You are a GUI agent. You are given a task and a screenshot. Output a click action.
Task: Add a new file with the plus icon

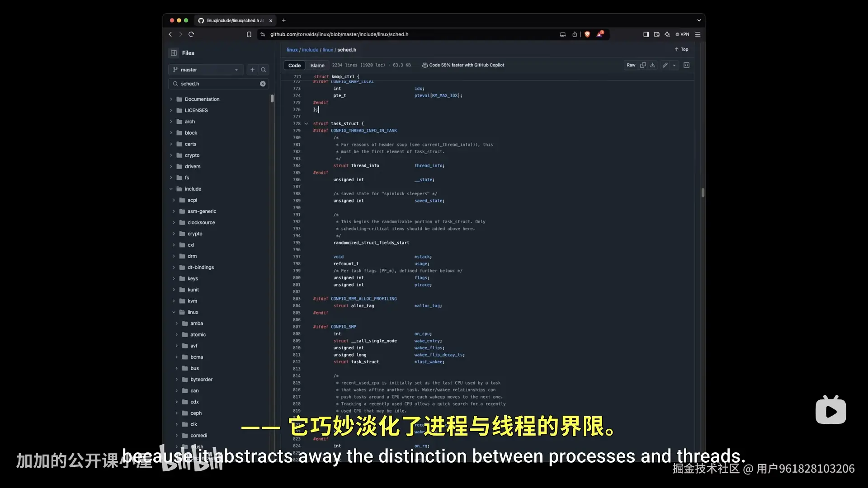pos(252,70)
